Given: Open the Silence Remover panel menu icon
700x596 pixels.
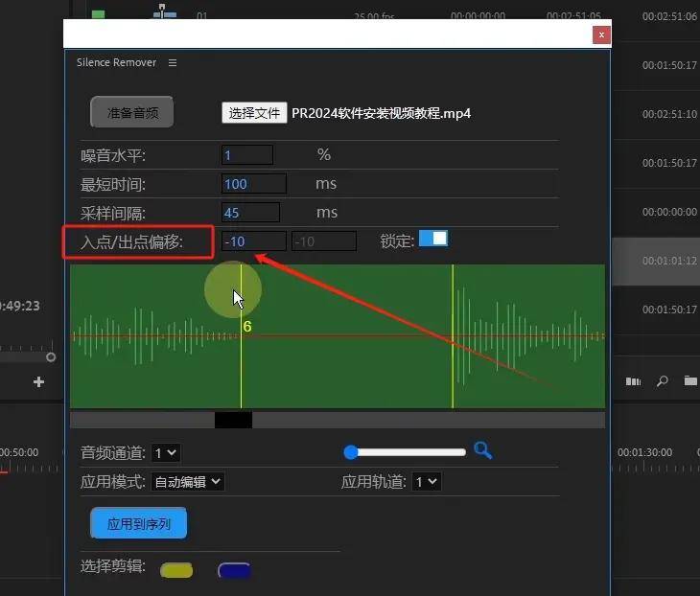Looking at the screenshot, I should click(173, 63).
